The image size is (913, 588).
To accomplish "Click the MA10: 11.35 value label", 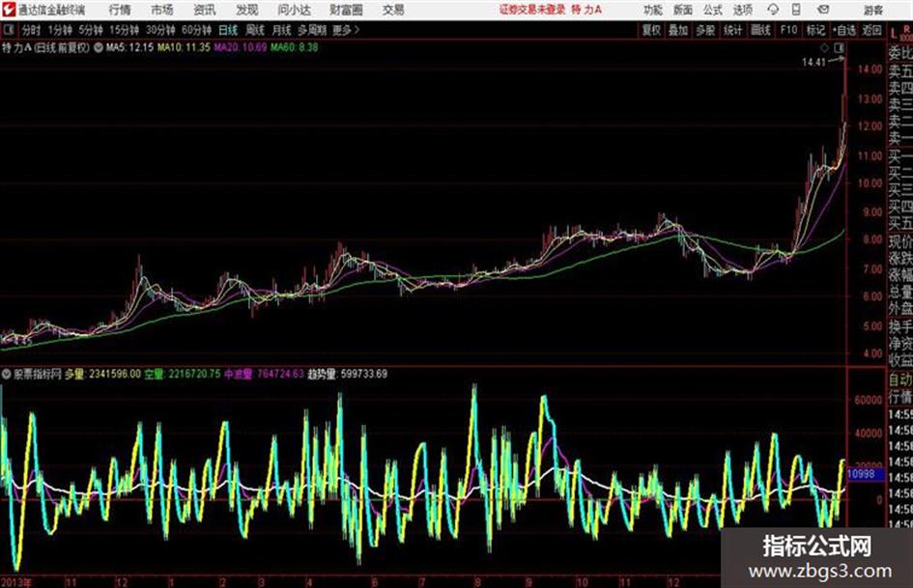I will coord(184,47).
